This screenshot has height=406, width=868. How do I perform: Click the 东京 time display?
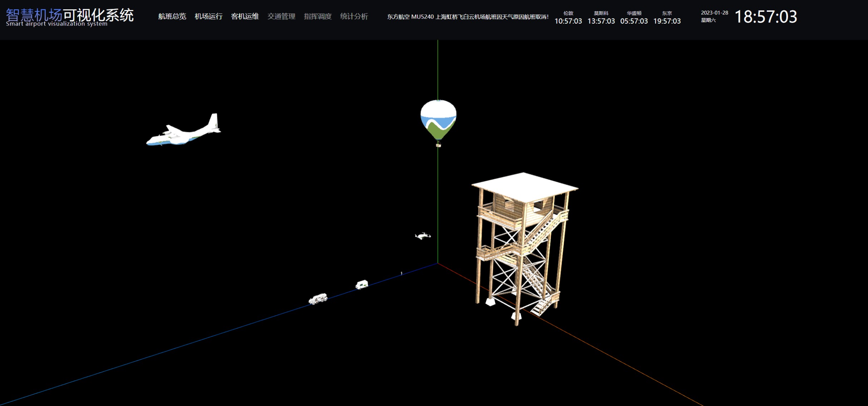click(667, 18)
